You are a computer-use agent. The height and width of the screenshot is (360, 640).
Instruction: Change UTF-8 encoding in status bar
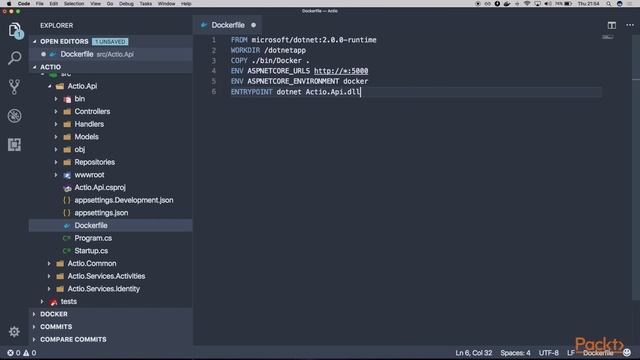pos(549,353)
